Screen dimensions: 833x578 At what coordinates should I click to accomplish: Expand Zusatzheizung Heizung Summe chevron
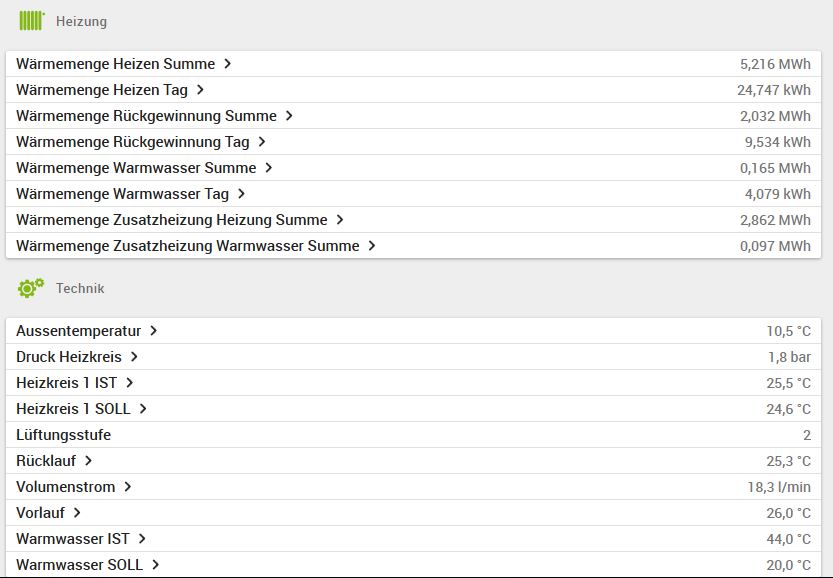click(x=340, y=220)
